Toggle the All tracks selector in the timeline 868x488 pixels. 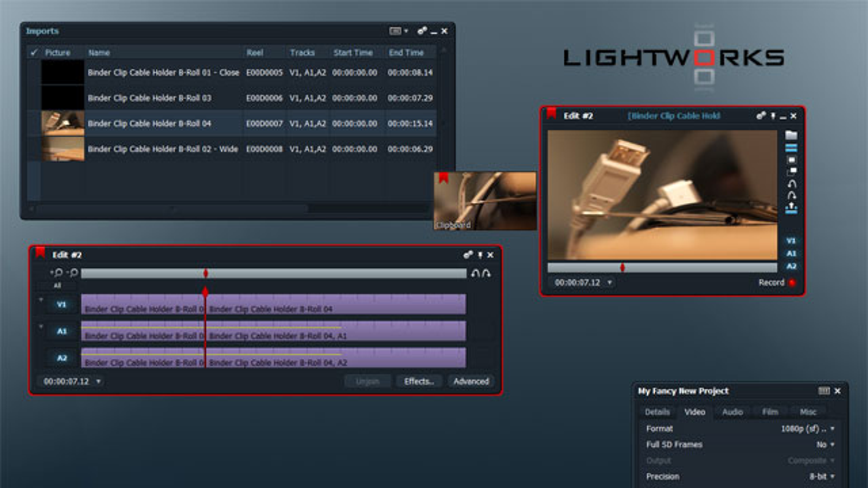tap(58, 286)
